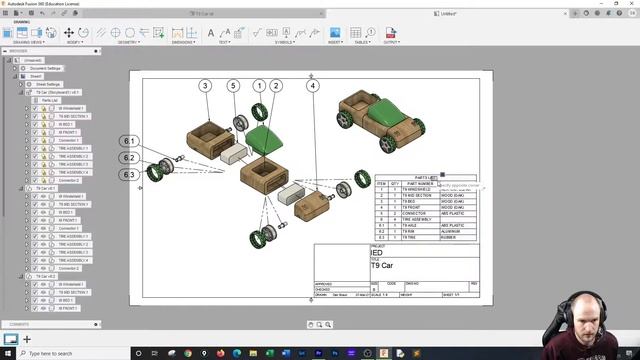Viewport: 640px width, 360px height.
Task: Toggle the Windshield checkbox under T9 Car v0.1
Action: pos(35,196)
